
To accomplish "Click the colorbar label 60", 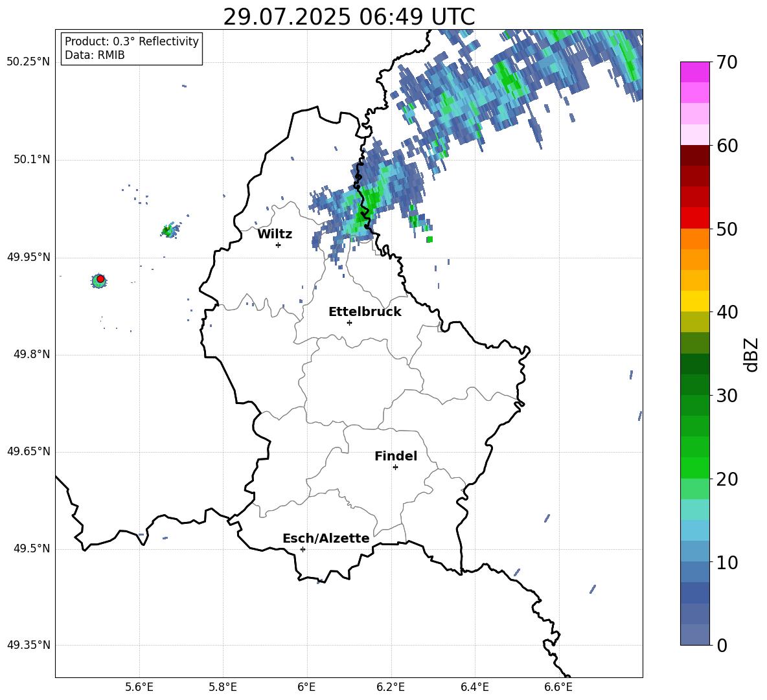I will click(727, 146).
